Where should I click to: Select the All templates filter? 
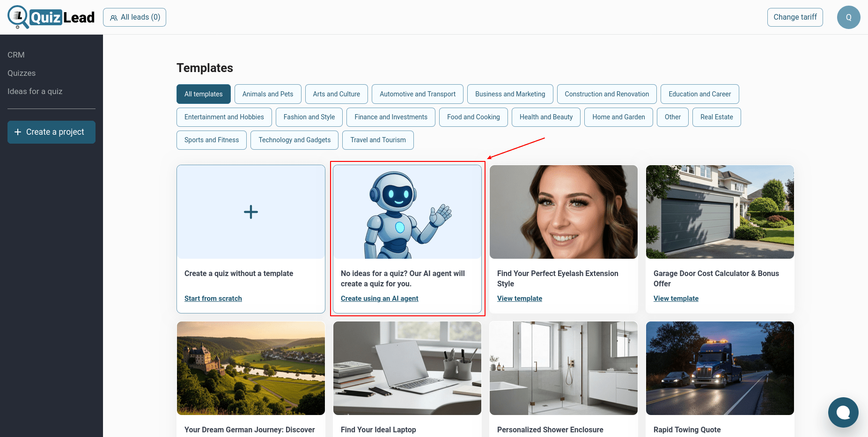[x=203, y=94]
